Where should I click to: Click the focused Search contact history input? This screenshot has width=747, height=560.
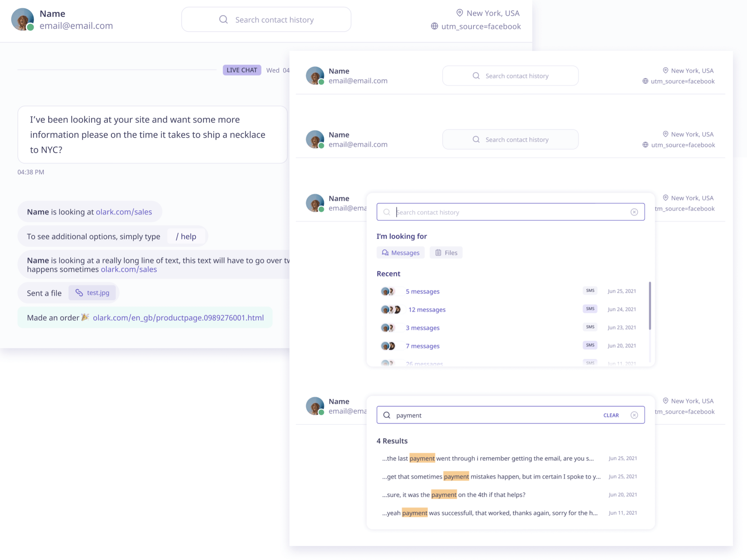[510, 212]
